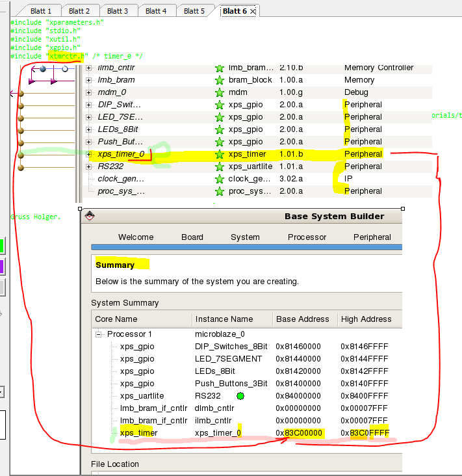This screenshot has height=476, width=462.
Task: Open the Peripheral step in Base System Builder
Action: coord(372,237)
